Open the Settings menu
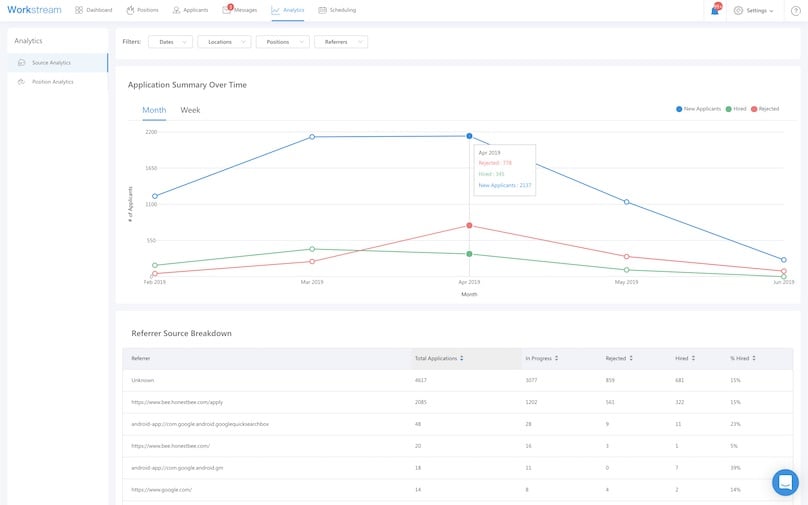The width and height of the screenshot is (808, 505). (755, 10)
